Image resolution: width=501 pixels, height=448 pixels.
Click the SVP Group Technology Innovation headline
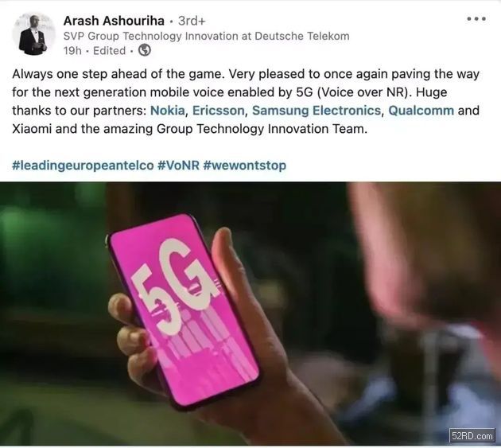click(x=206, y=36)
